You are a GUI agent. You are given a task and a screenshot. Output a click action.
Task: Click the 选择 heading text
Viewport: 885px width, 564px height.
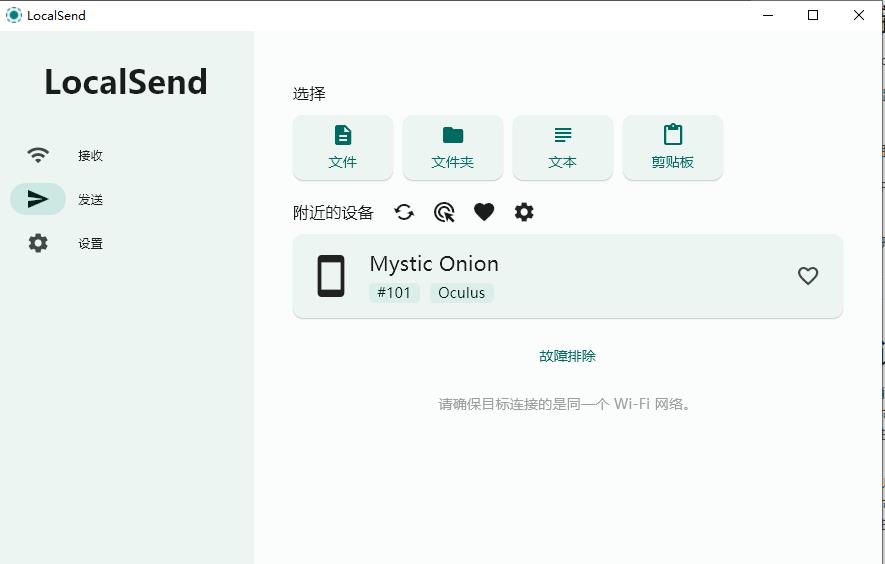tap(309, 94)
